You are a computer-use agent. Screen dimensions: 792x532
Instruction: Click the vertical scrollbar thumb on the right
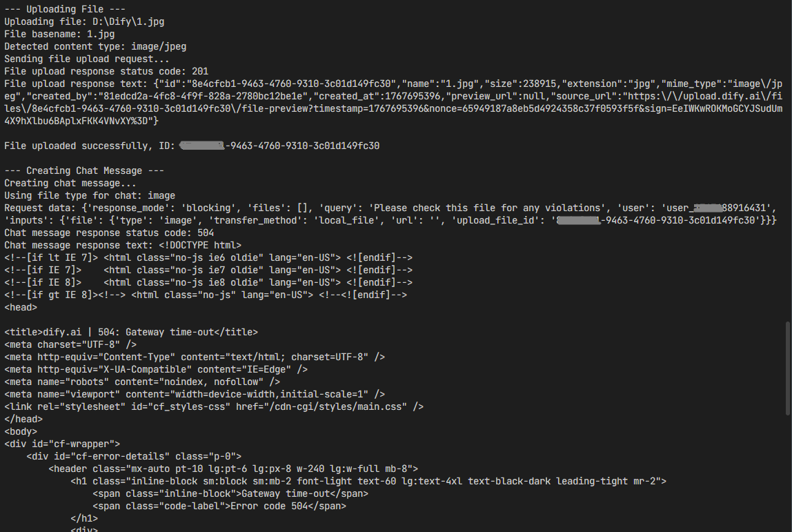click(788, 368)
